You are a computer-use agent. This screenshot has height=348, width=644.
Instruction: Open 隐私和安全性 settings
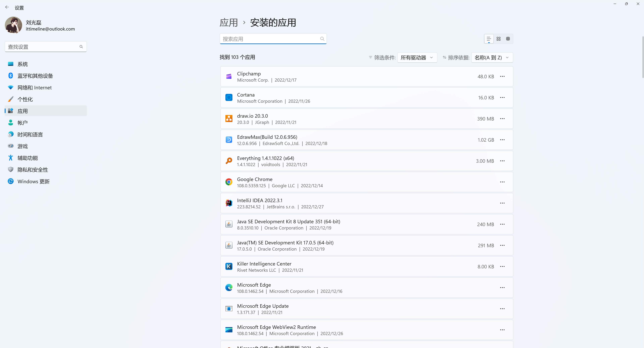(x=46, y=170)
